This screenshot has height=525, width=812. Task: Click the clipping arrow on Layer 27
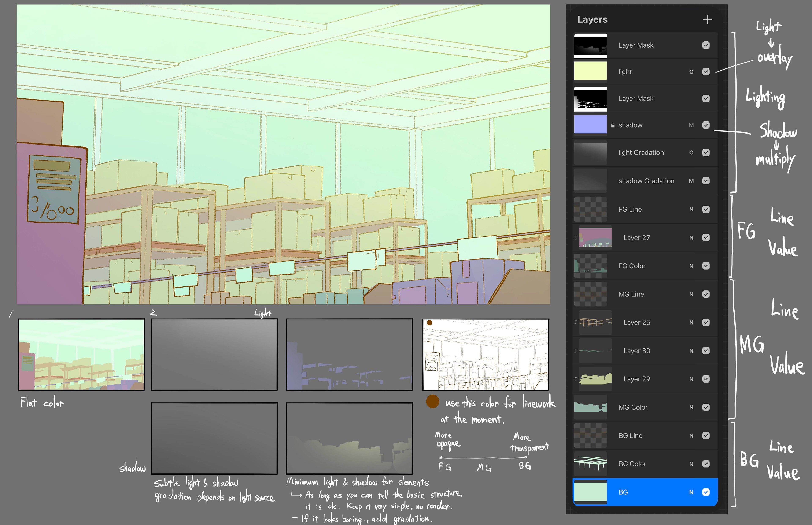576,238
